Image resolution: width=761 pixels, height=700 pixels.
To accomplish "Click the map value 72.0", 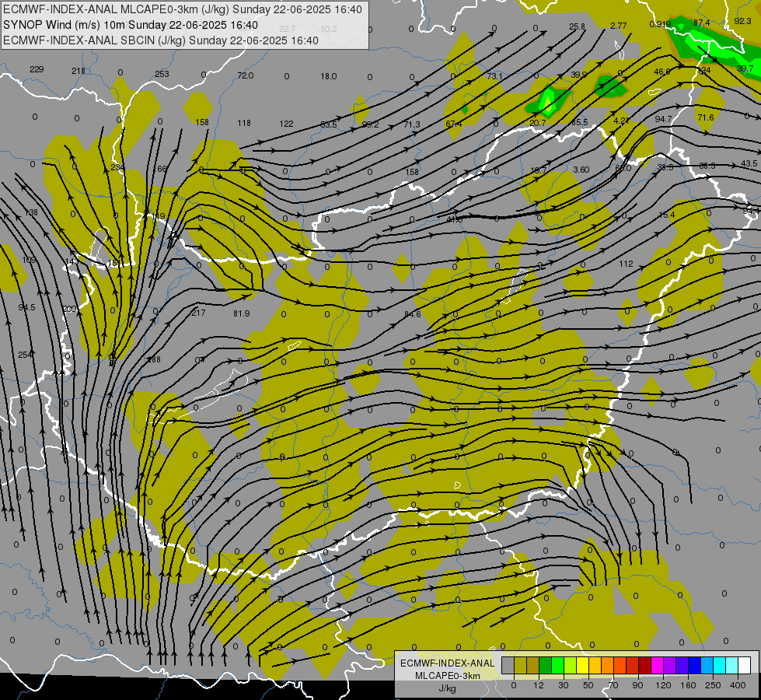I will [246, 75].
